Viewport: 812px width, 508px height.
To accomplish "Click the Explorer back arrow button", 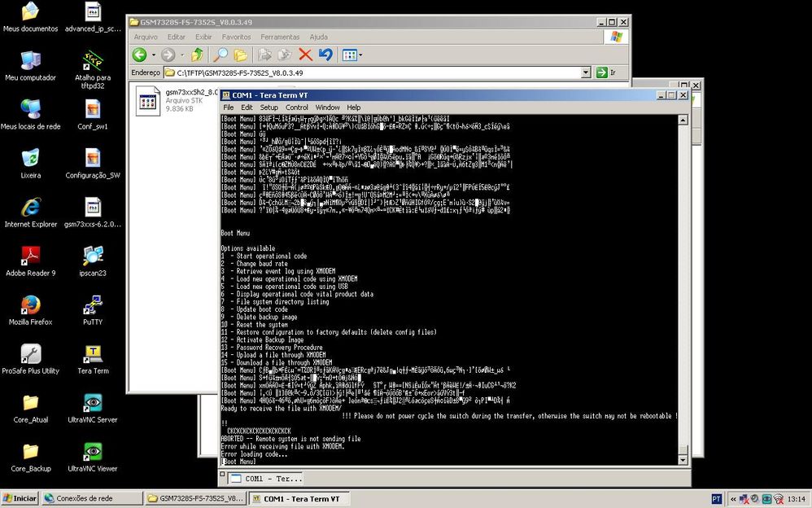I will tap(140, 55).
